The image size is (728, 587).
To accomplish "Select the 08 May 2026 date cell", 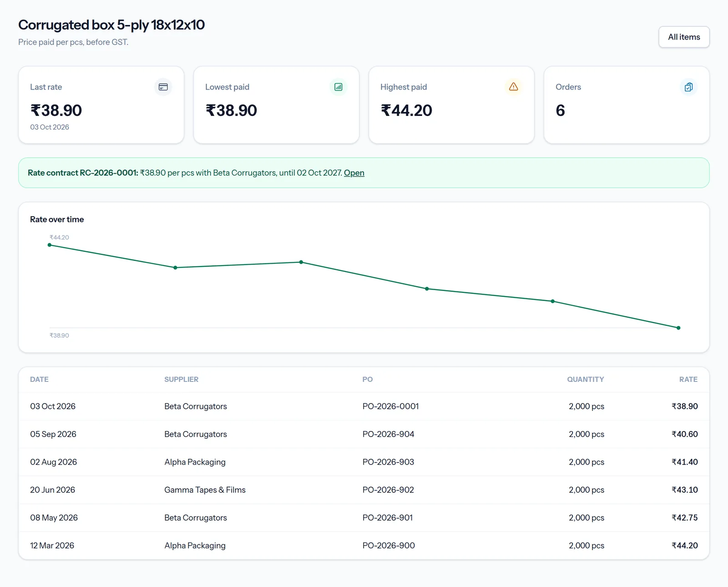I will coord(54,518).
